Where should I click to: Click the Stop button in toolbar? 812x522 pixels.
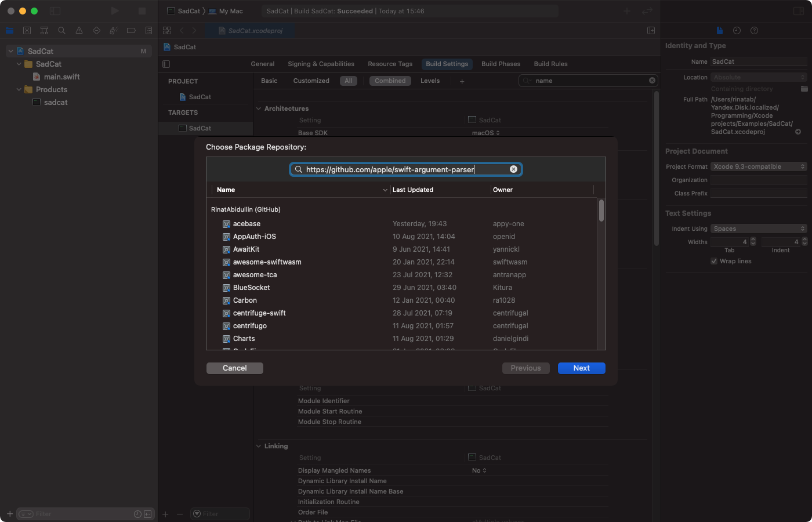[142, 11]
